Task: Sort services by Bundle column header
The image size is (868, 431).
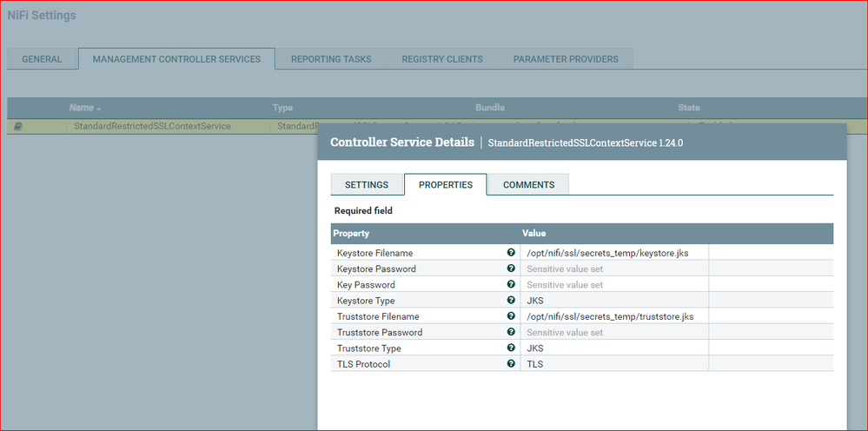Action: (490, 108)
